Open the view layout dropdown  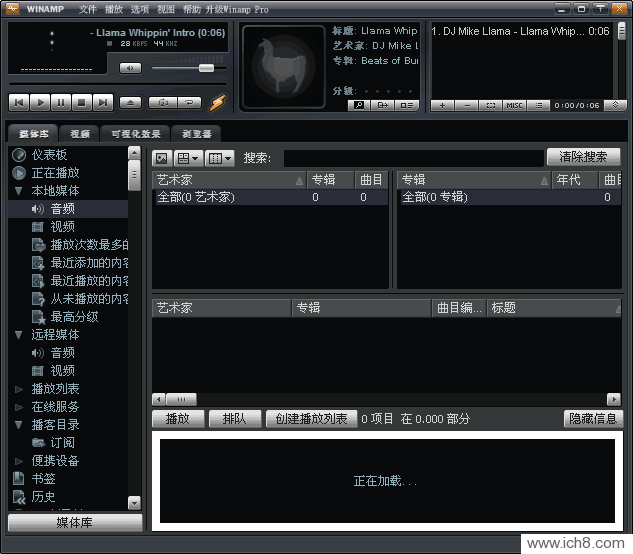188,158
